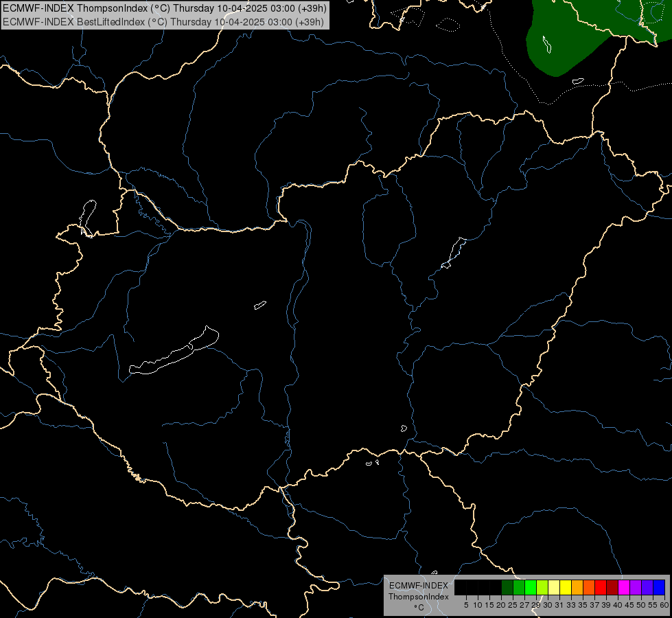Viewport: 672px width, 618px height.
Task: Click the legend value label 15
Action: (x=489, y=605)
